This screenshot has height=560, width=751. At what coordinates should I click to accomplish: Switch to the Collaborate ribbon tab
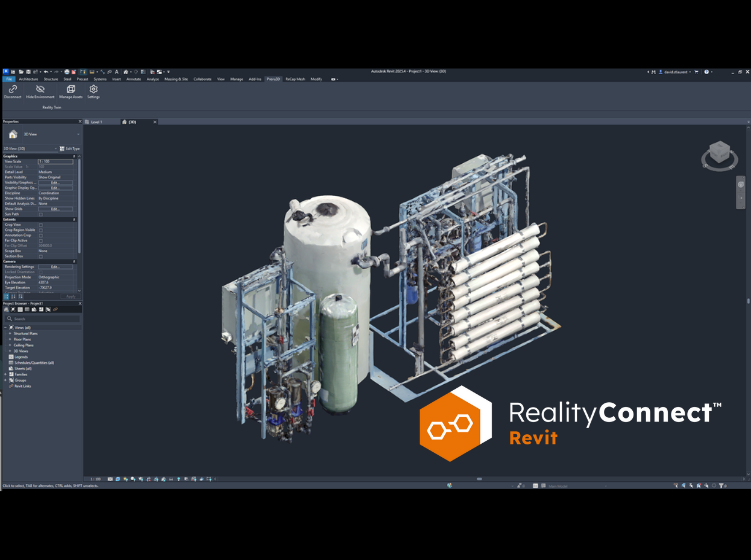coord(202,79)
